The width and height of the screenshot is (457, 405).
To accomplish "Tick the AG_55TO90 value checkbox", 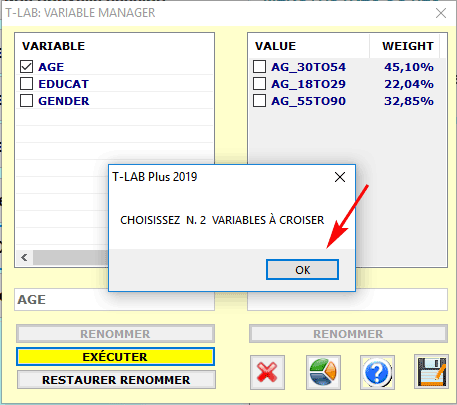I will [x=259, y=101].
